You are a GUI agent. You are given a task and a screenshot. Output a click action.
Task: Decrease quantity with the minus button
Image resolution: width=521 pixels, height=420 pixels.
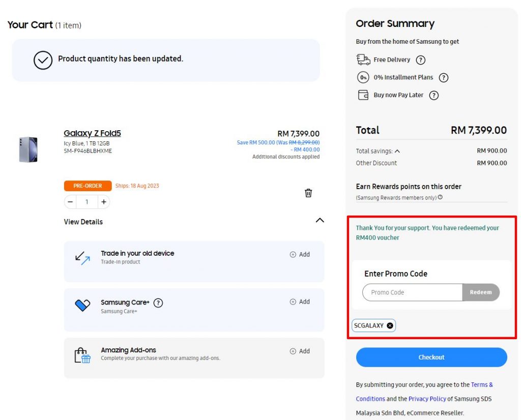[70, 202]
